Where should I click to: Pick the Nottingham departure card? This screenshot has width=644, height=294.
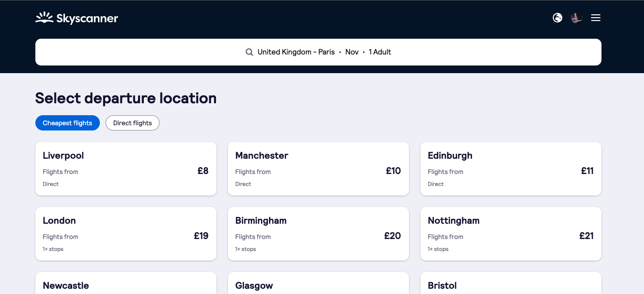(511, 234)
